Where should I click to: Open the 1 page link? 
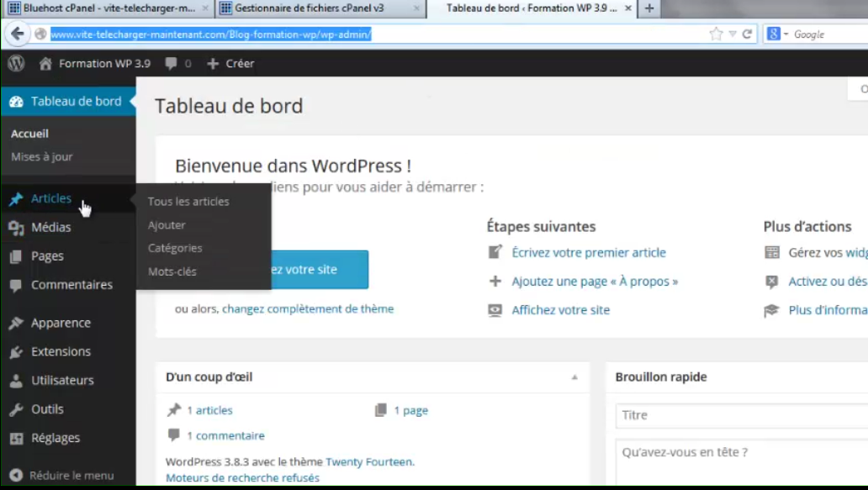point(410,410)
